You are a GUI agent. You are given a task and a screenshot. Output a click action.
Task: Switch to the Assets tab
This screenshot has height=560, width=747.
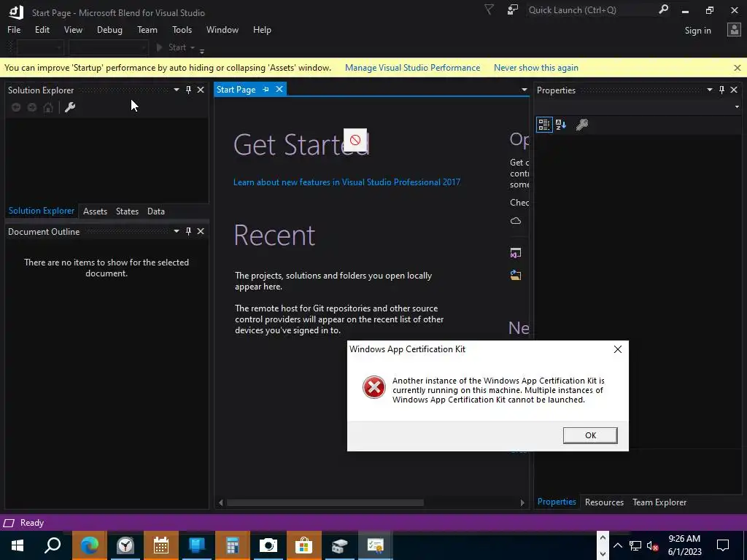(x=95, y=211)
